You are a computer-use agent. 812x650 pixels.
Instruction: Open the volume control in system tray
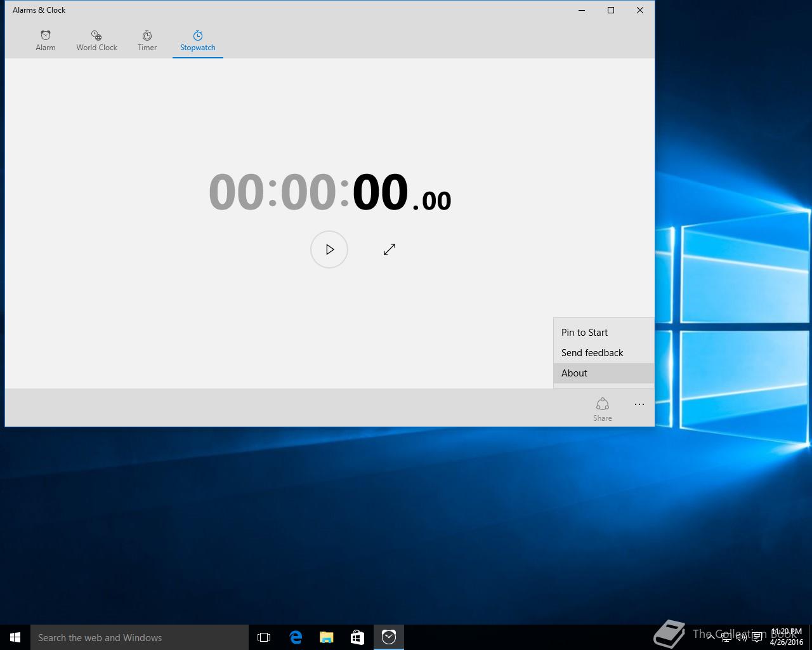(x=741, y=637)
